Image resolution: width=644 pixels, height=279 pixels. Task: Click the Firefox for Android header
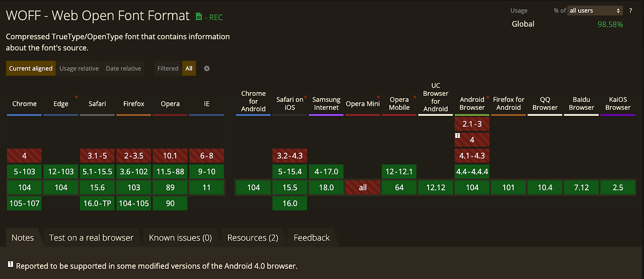click(x=509, y=103)
